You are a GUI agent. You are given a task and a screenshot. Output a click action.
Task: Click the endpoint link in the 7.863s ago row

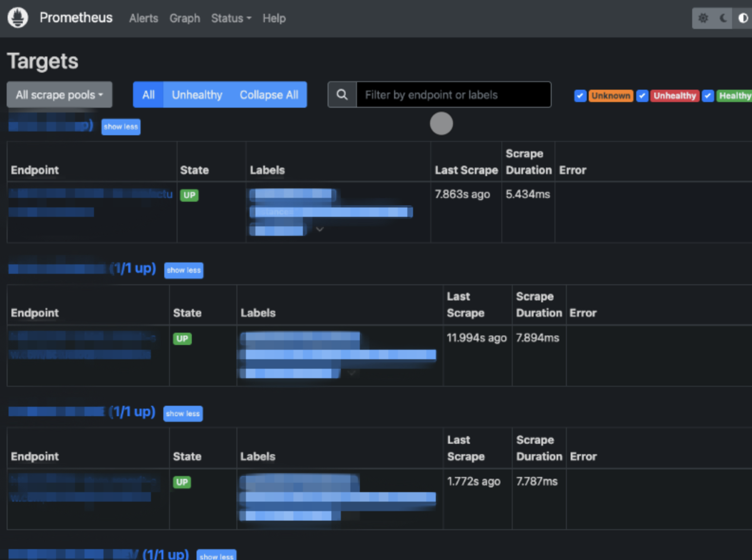click(x=91, y=203)
